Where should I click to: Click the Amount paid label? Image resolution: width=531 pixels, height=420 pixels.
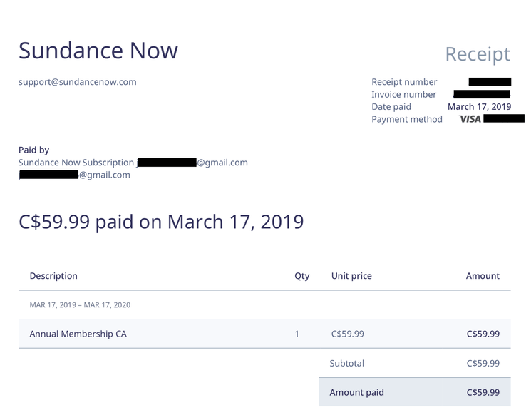point(356,392)
